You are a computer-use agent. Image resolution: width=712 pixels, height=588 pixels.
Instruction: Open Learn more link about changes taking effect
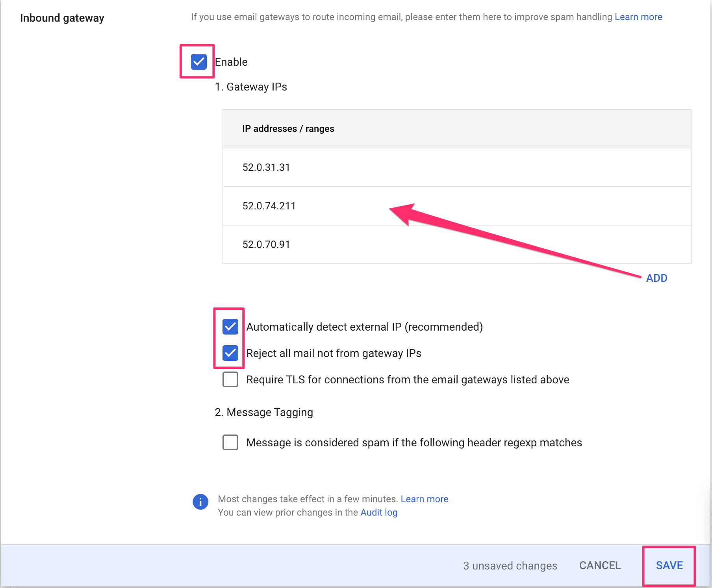(x=424, y=499)
